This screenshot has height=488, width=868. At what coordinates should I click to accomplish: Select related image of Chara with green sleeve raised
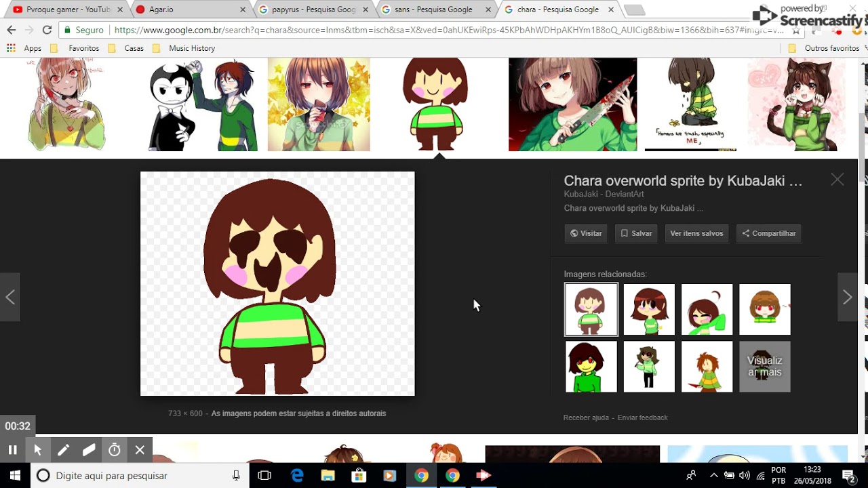pyautogui.click(x=707, y=309)
